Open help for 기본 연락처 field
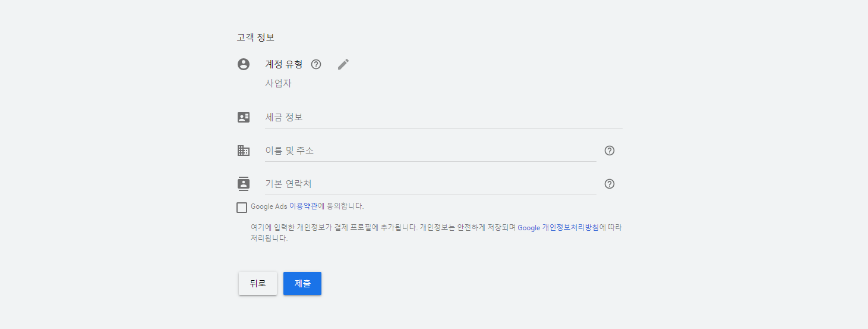 click(x=609, y=184)
